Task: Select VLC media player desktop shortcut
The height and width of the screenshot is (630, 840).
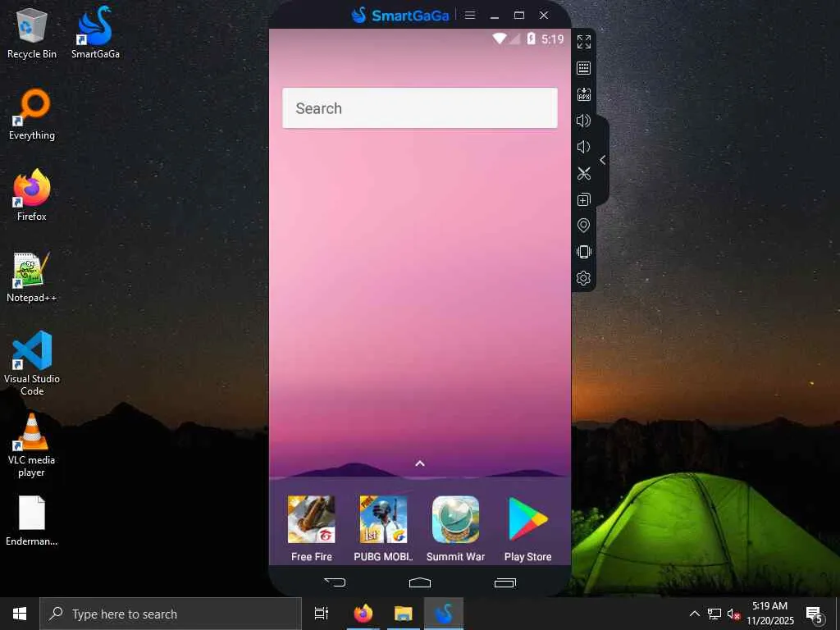Action: [x=32, y=445]
